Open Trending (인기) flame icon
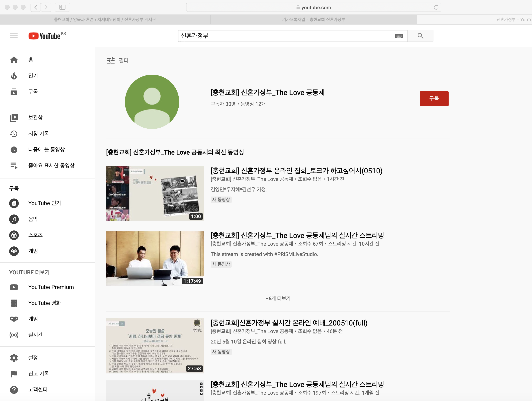 pyautogui.click(x=14, y=76)
